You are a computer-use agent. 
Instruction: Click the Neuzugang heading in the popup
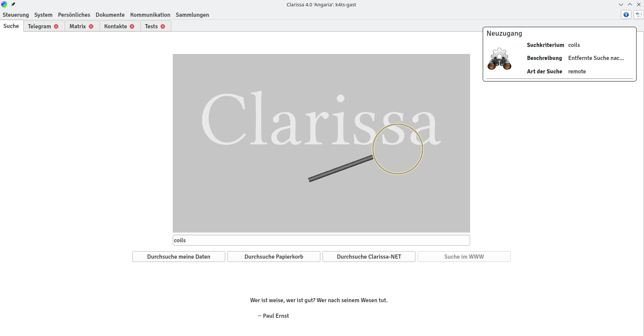[x=504, y=33]
